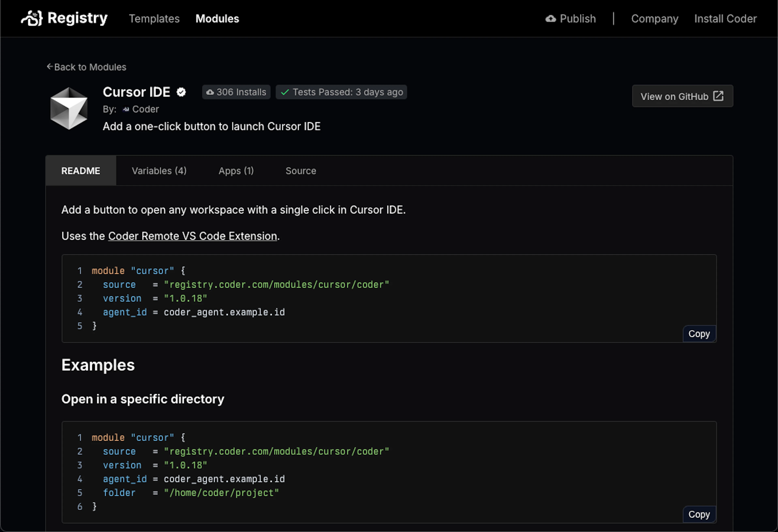Image resolution: width=778 pixels, height=532 pixels.
Task: Click the Registry wordmark text
Action: (77, 18)
